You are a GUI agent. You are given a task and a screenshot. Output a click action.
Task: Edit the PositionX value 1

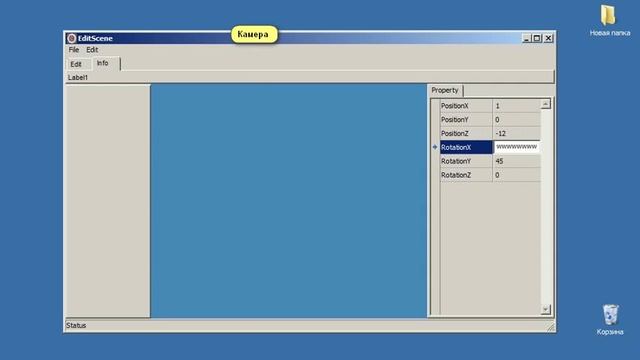click(x=517, y=106)
